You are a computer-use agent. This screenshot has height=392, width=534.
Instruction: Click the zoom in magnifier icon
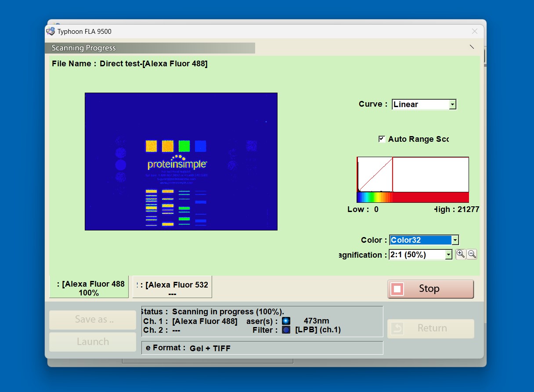click(461, 254)
